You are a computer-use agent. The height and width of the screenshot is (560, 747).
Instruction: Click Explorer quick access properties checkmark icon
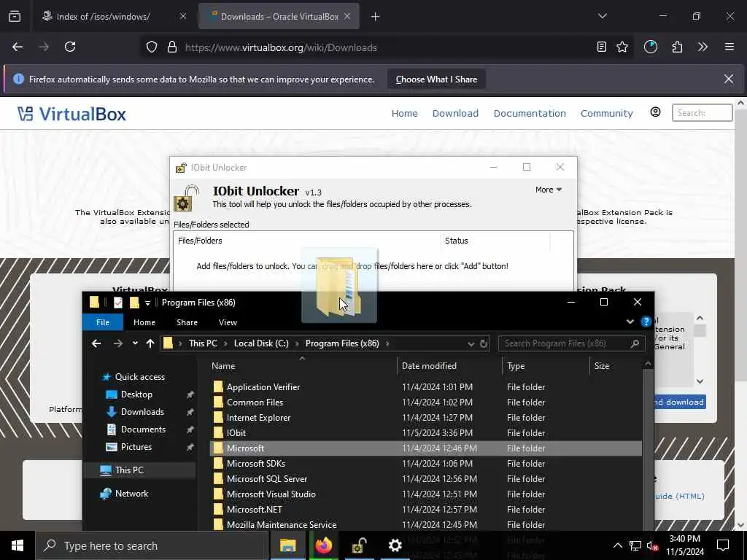117,303
